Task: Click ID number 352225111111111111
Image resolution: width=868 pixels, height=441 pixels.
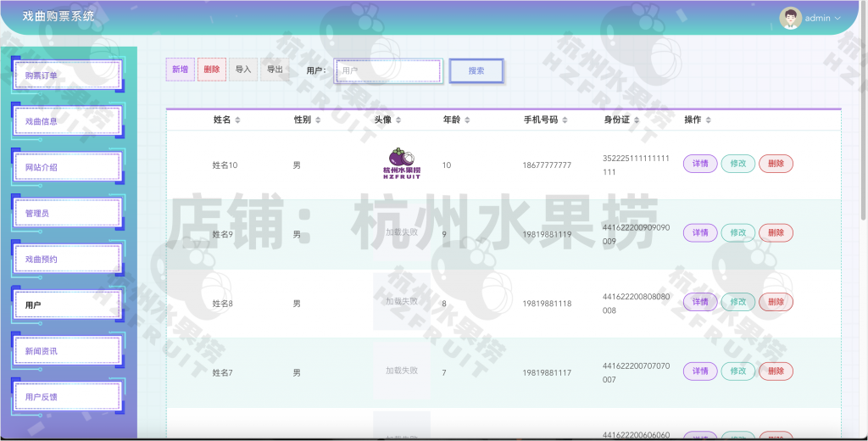Action: tap(636, 165)
